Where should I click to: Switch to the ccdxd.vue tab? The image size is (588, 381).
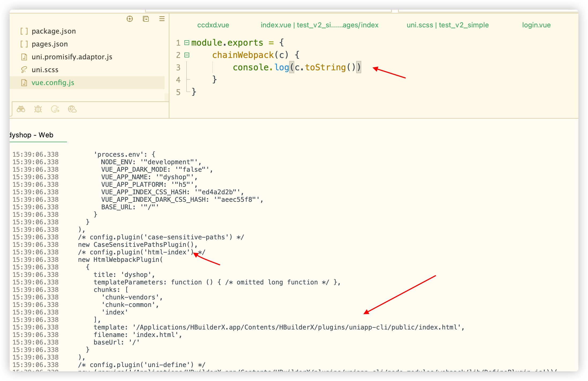click(x=213, y=25)
